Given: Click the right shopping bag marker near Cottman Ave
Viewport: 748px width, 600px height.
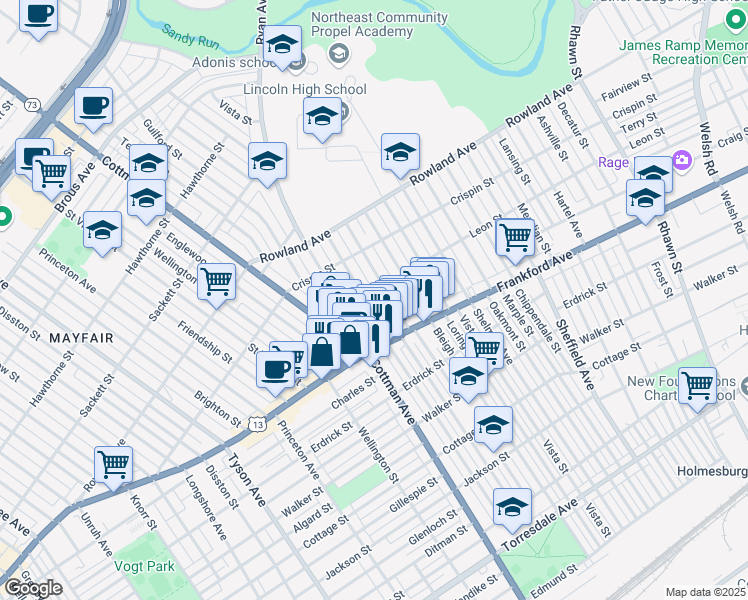Looking at the screenshot, I should pyautogui.click(x=351, y=343).
